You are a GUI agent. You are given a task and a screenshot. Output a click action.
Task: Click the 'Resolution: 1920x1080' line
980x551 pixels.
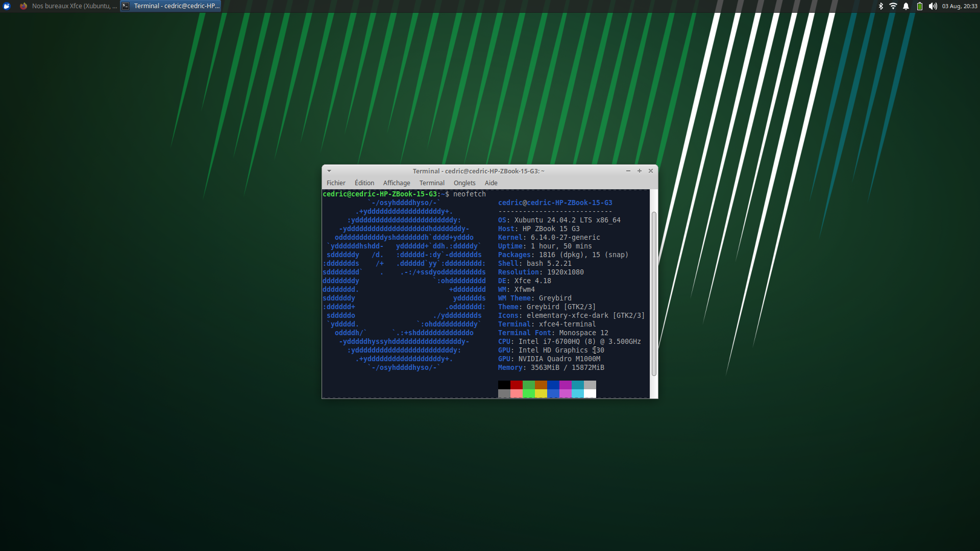[541, 272]
